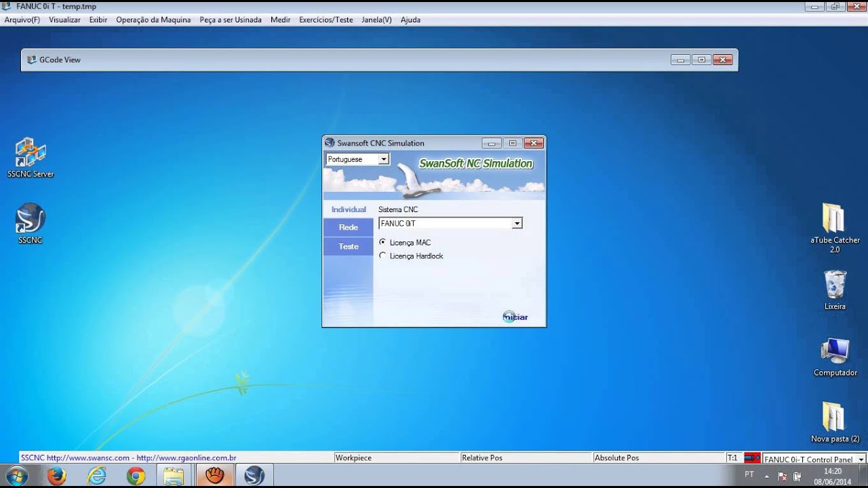
Task: Show hidden tray icons arrow
Action: 768,475
